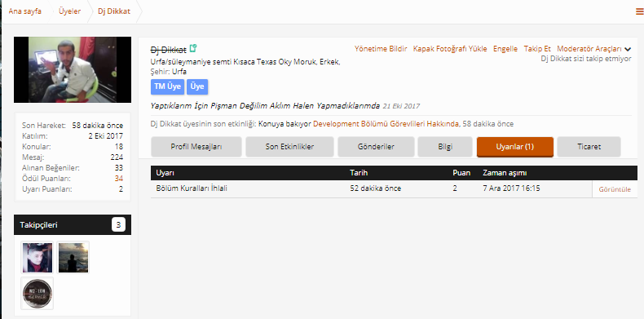View the warning with Görüntüle button
The image size is (644, 319).
pyautogui.click(x=615, y=189)
